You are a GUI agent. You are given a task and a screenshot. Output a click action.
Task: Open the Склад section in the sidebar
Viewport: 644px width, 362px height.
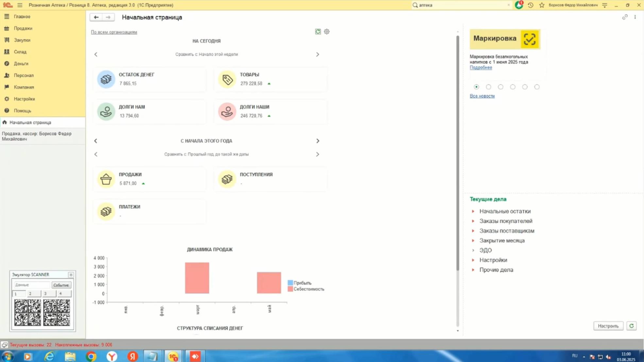[20, 52]
